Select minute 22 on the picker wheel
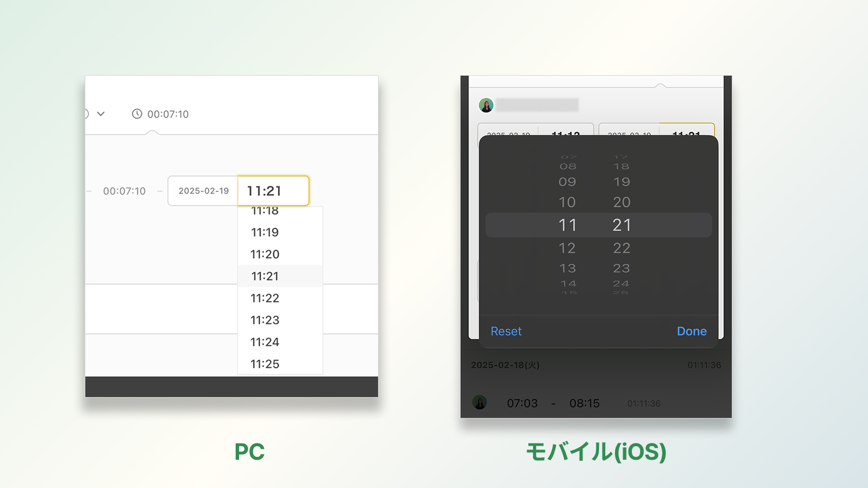 tap(622, 248)
